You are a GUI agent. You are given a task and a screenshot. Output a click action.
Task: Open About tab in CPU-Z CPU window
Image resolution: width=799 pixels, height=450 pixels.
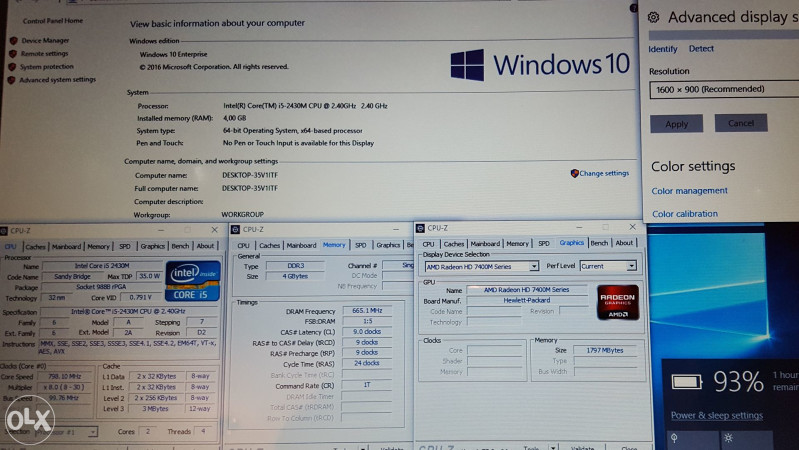(205, 246)
